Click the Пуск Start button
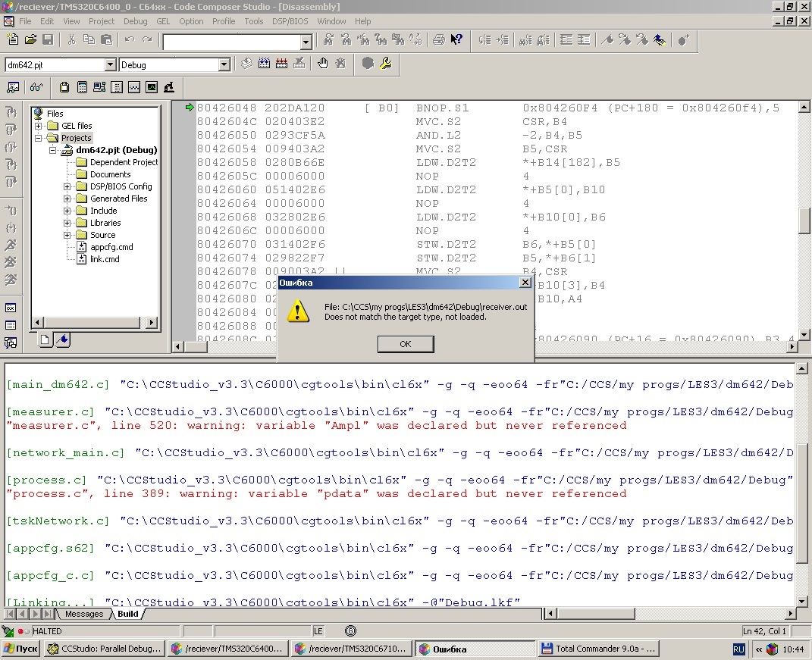 20,649
